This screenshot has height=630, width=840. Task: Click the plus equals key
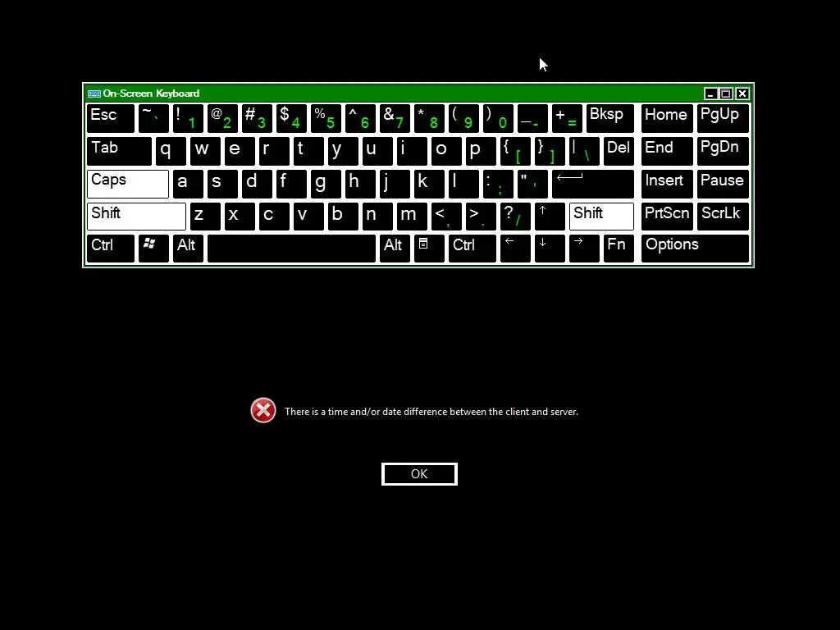pos(567,118)
